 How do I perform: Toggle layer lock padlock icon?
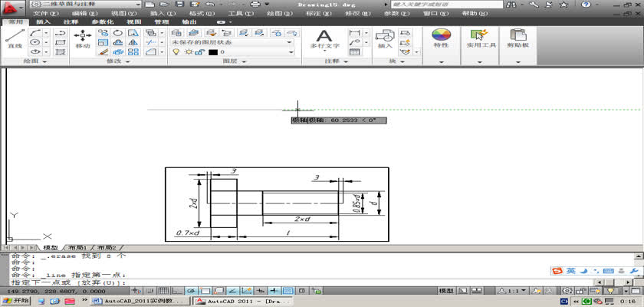coord(200,51)
